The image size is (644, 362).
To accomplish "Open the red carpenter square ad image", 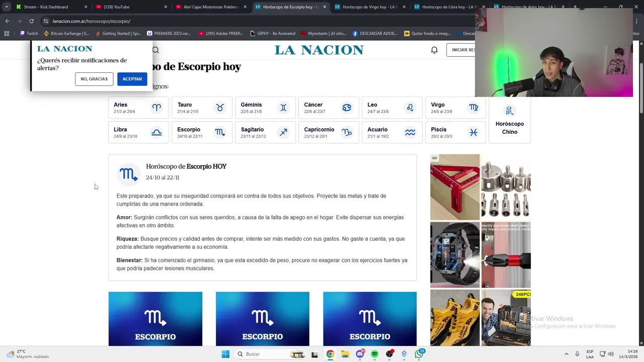I will tap(455, 187).
